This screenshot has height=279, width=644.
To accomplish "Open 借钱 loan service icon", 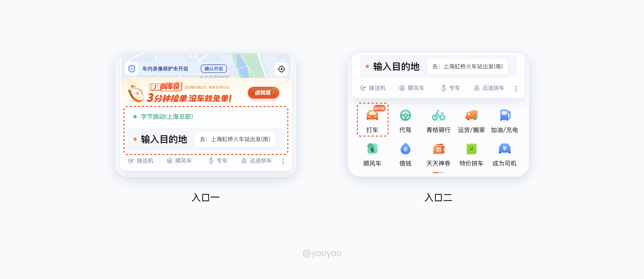I will pos(405,149).
